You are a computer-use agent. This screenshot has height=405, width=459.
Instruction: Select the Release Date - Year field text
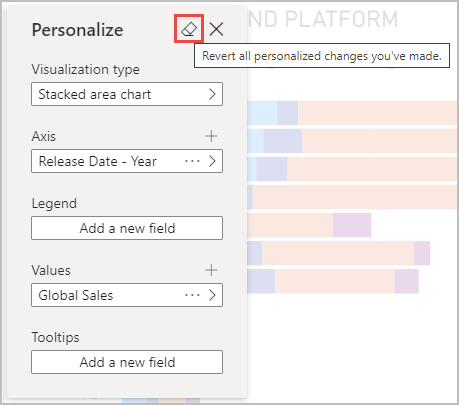[98, 161]
